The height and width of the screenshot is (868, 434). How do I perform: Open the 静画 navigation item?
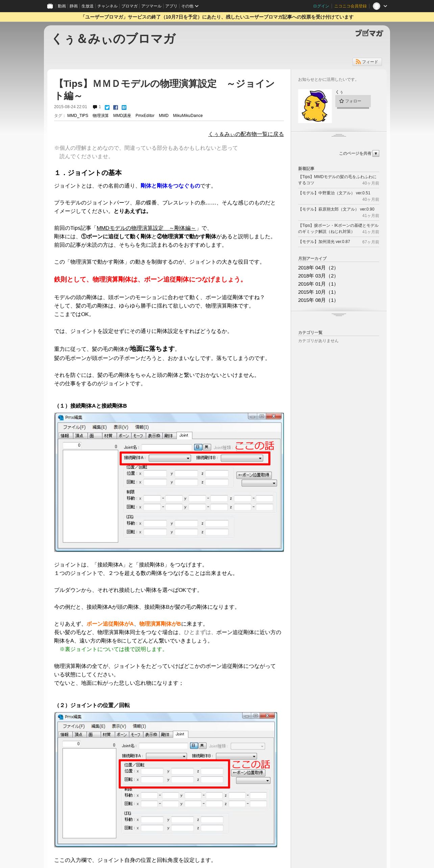pos(73,6)
